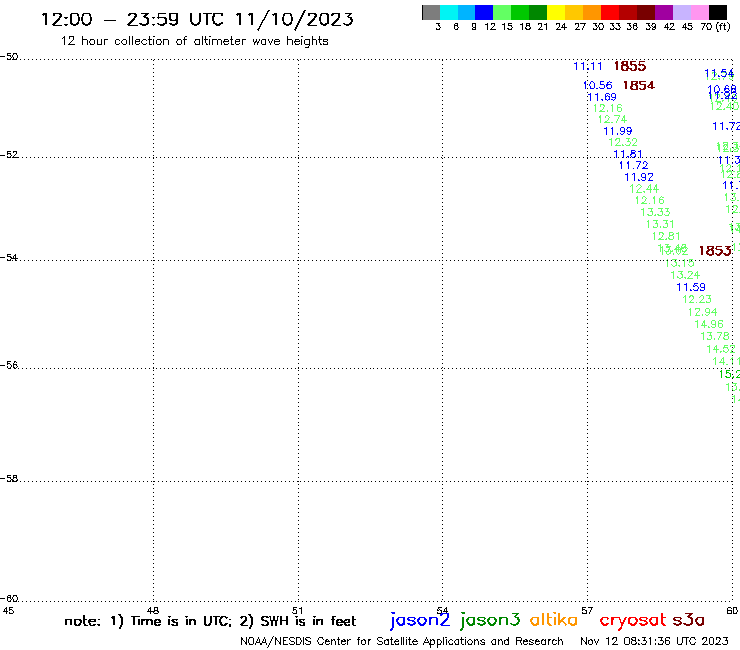Click the 12.23 wave height reading
The image size is (740, 650).
(696, 299)
